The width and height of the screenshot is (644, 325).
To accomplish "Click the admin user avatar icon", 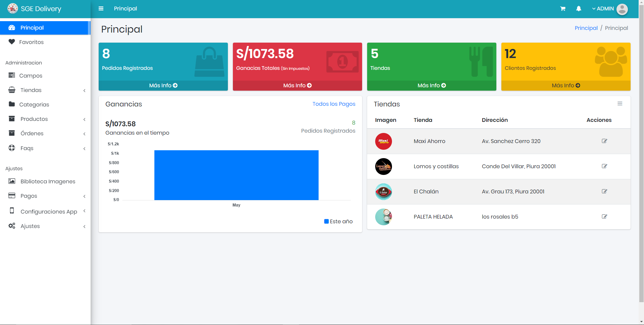I will (x=622, y=9).
